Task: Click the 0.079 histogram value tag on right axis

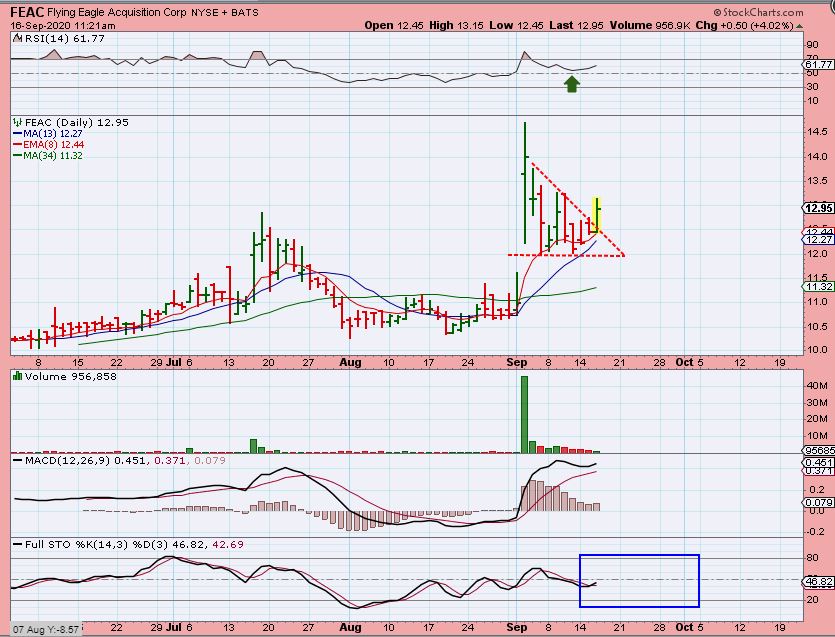Action: coord(818,502)
